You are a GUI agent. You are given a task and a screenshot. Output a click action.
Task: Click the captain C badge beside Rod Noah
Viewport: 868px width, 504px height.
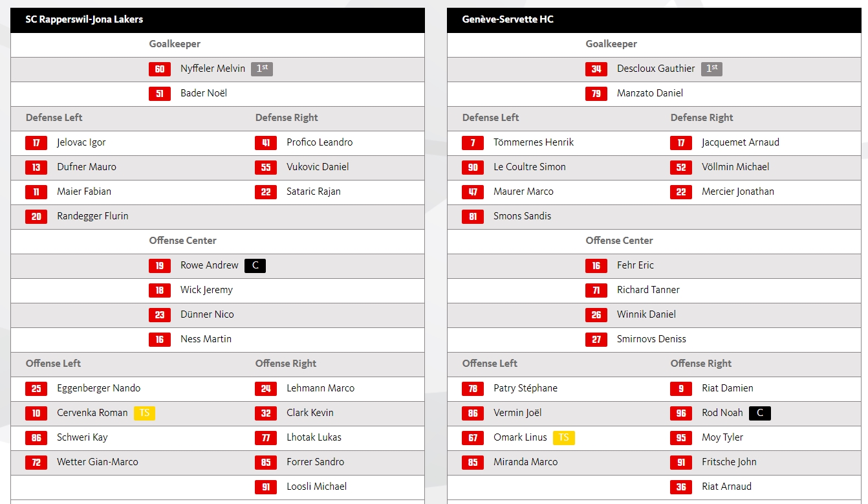point(760,413)
